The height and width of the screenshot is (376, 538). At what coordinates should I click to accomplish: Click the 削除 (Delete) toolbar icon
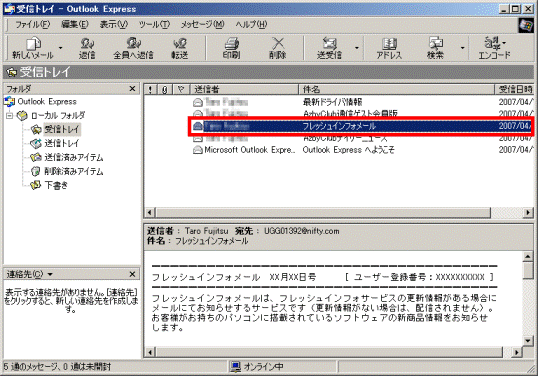point(278,48)
